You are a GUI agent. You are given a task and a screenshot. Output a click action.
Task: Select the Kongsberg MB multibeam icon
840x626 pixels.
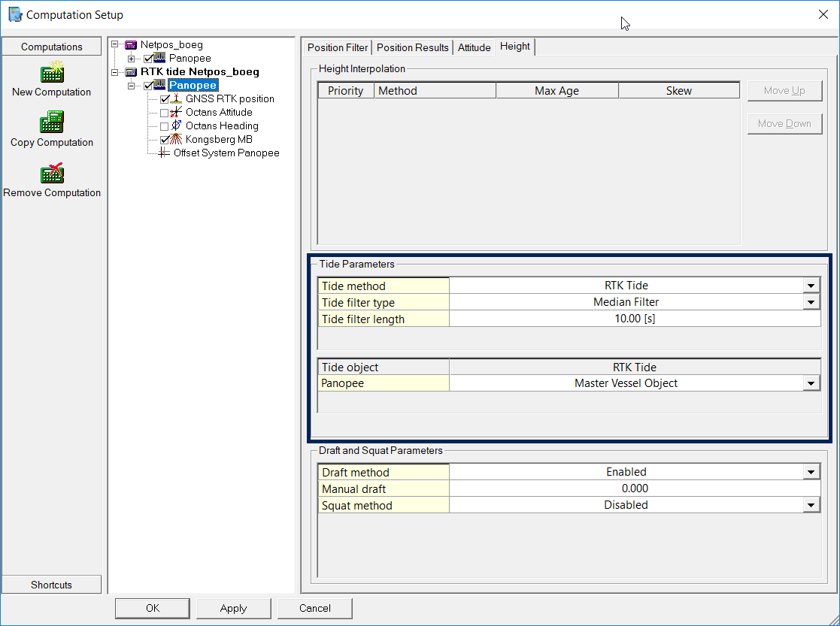pos(177,139)
